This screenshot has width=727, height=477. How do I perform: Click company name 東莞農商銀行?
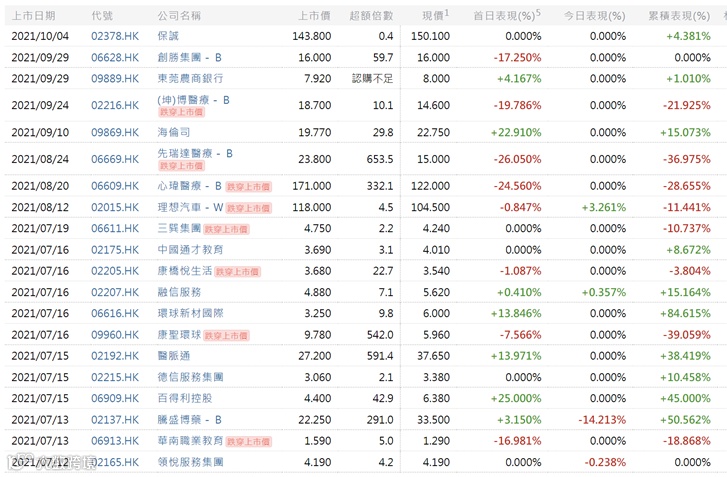tap(190, 79)
